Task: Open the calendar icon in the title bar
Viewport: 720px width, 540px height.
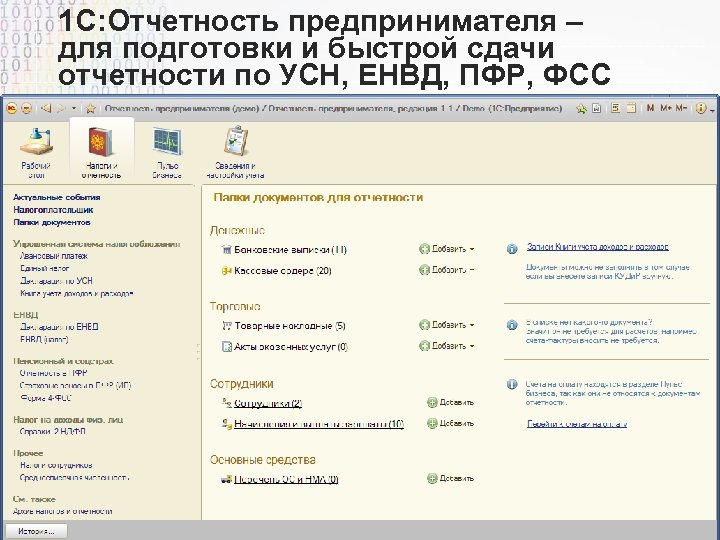Action: click(x=631, y=109)
